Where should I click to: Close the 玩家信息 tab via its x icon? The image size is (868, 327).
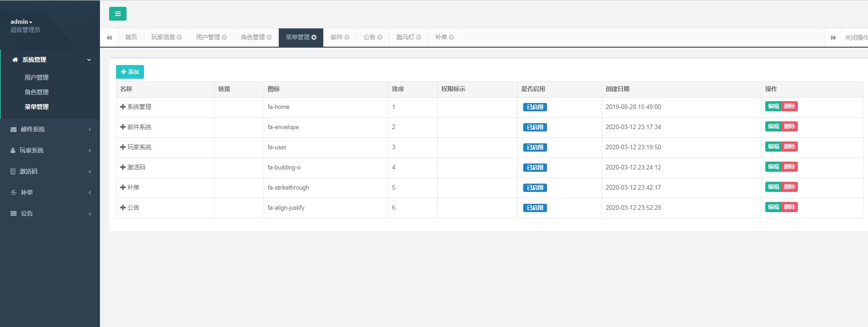pos(179,38)
